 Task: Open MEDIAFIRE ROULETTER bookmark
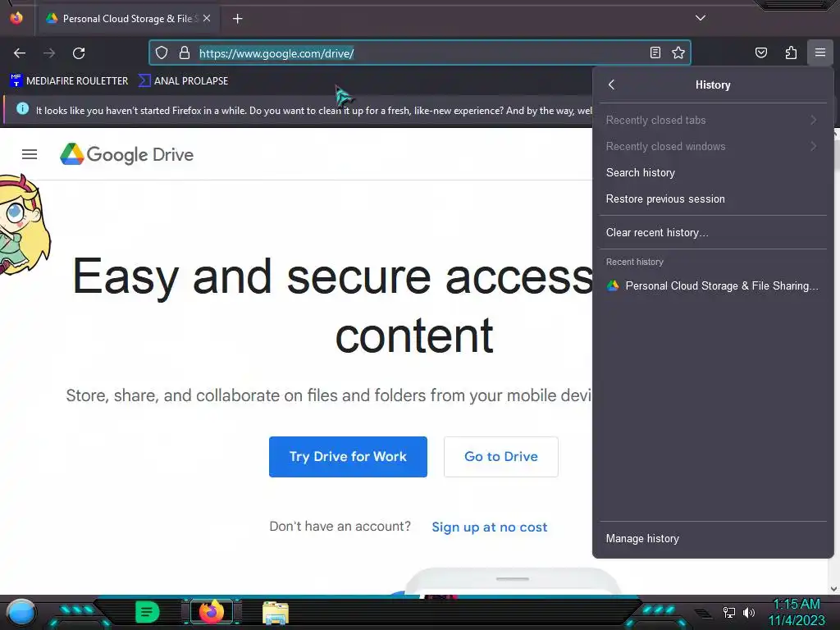point(69,81)
